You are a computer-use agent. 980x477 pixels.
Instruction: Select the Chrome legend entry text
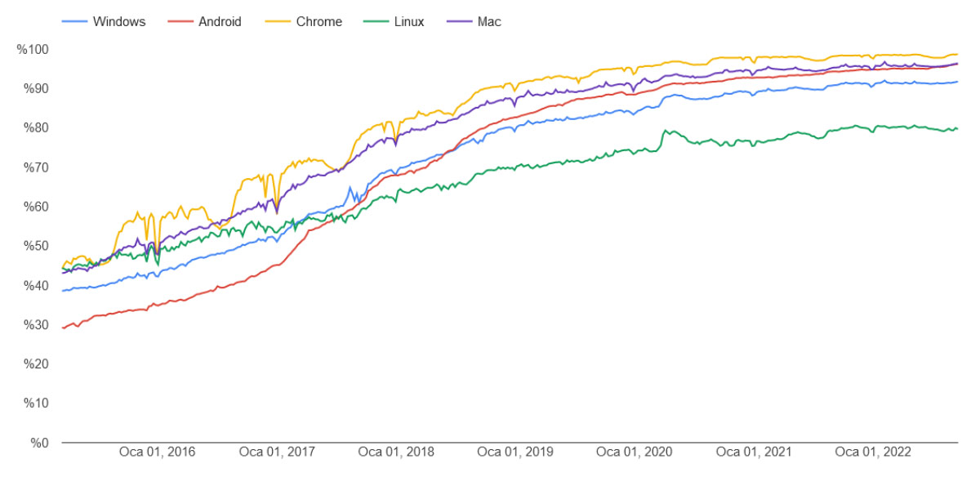(319, 22)
